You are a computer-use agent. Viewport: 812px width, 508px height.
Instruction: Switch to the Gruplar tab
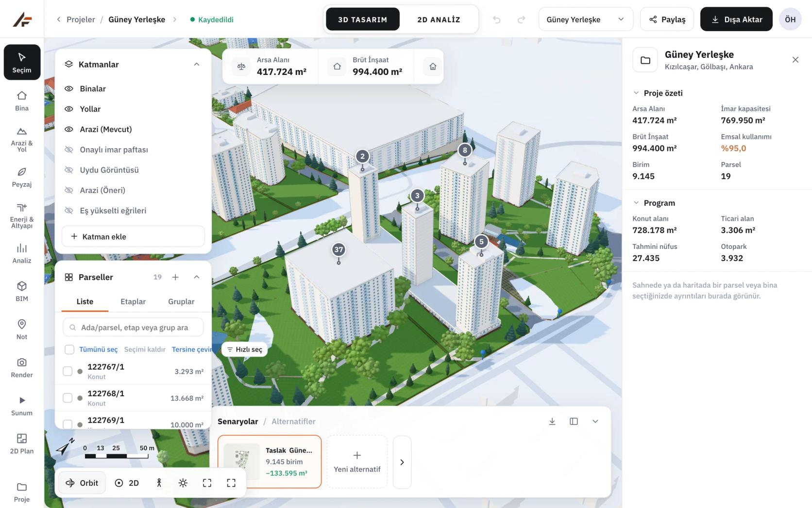point(181,301)
